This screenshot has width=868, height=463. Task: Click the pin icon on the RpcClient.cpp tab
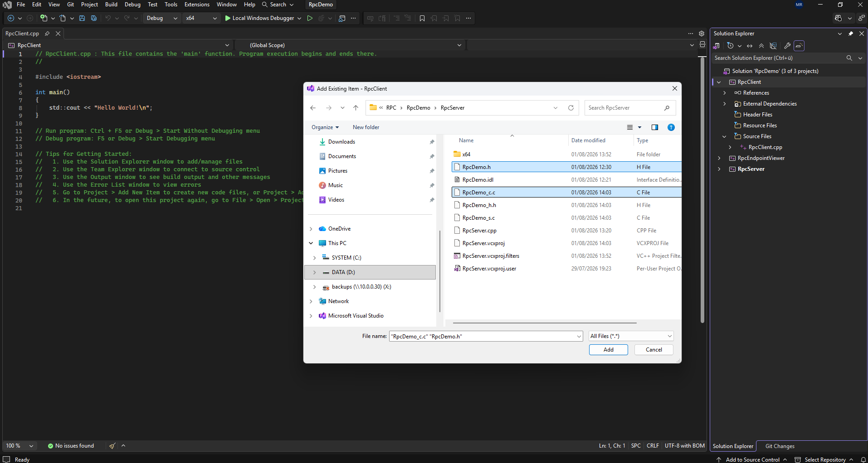pos(47,34)
